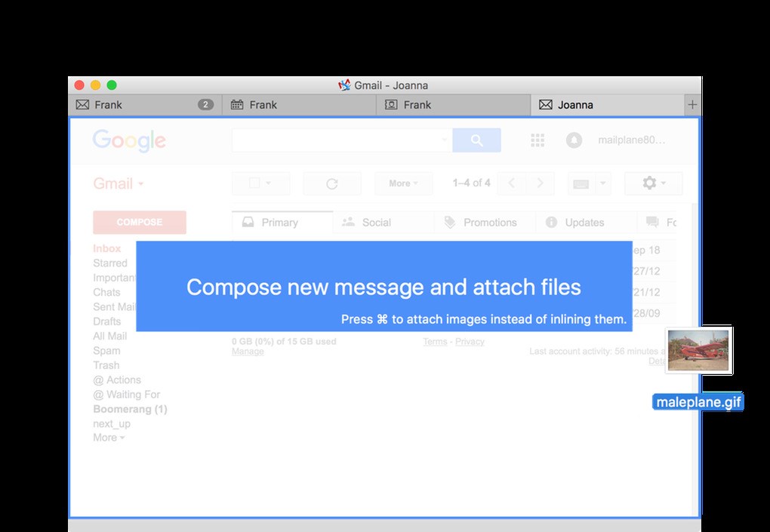The height and width of the screenshot is (532, 770).
Task: Click the inbox vertical scrollbar
Action: click(695, 358)
